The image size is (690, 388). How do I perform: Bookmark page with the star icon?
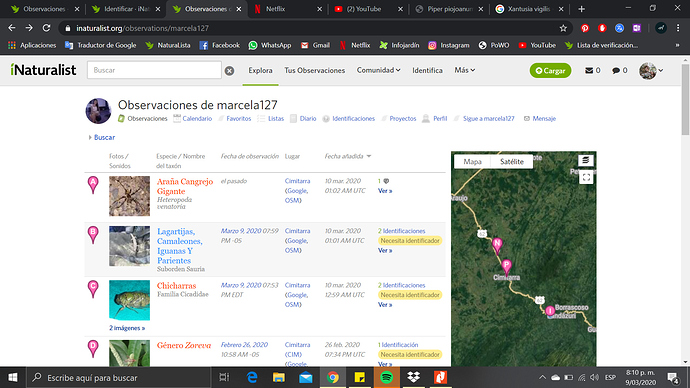[x=563, y=28]
